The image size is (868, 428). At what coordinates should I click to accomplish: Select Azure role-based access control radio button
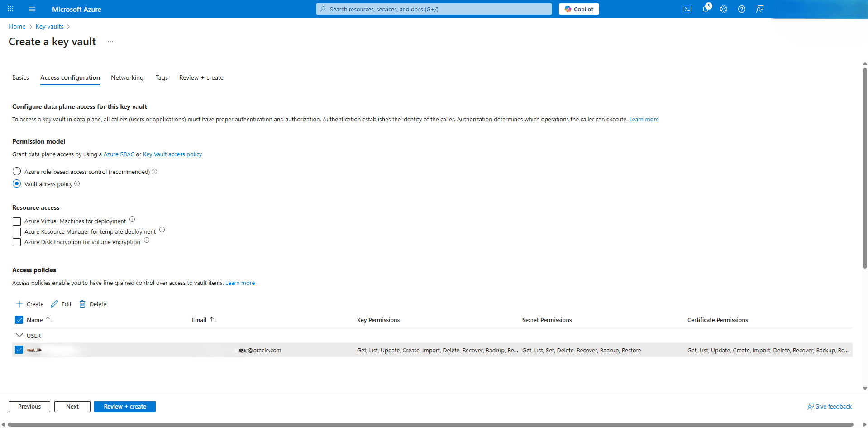17,171
